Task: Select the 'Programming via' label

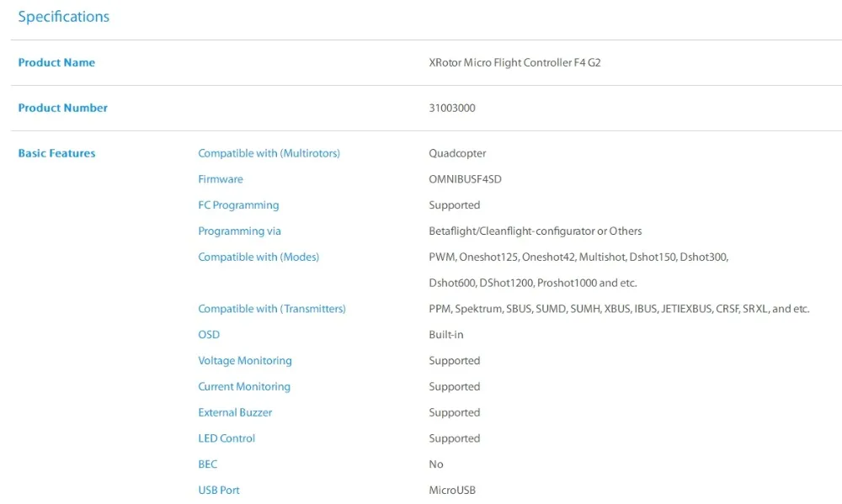Action: [x=239, y=231]
